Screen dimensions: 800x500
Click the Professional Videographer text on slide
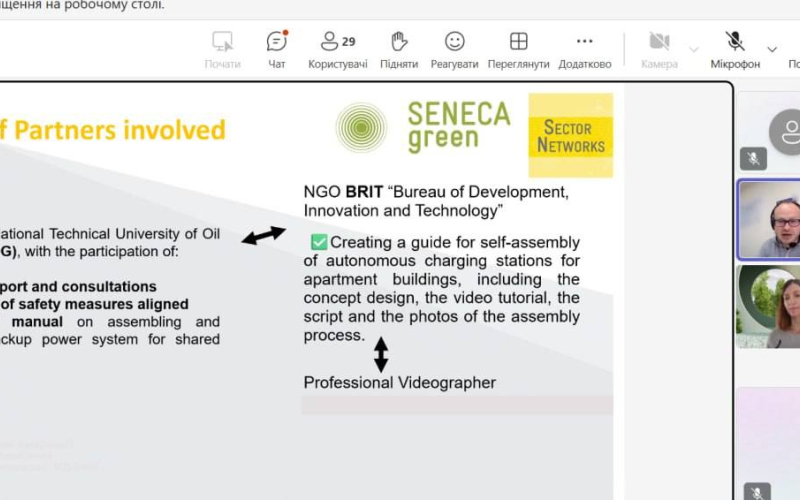[400, 383]
